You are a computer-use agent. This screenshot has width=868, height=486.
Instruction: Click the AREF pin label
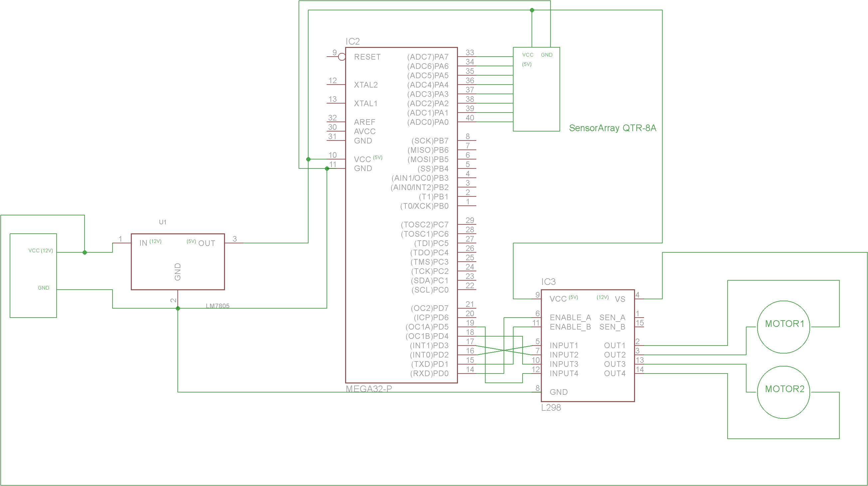[364, 122]
